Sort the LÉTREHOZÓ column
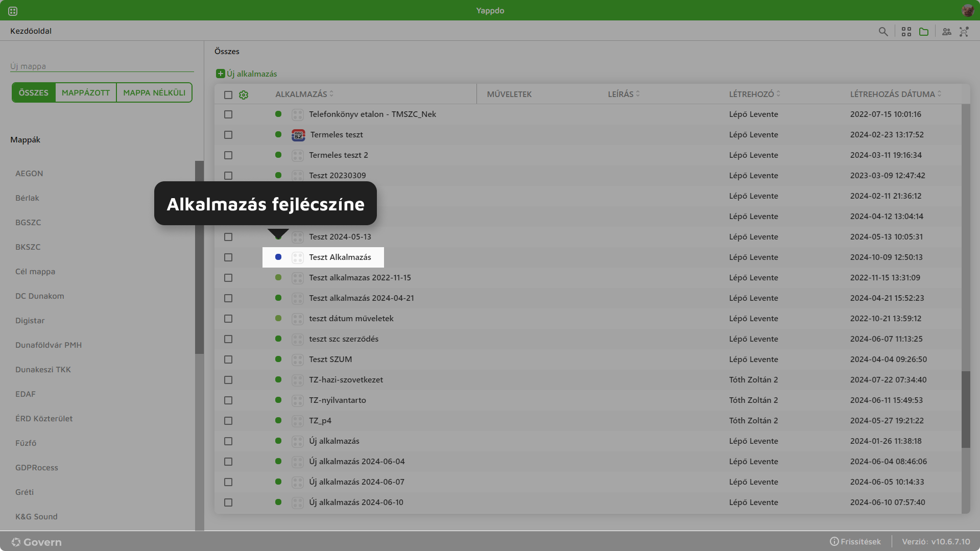Image resolution: width=980 pixels, height=551 pixels. 778,93
